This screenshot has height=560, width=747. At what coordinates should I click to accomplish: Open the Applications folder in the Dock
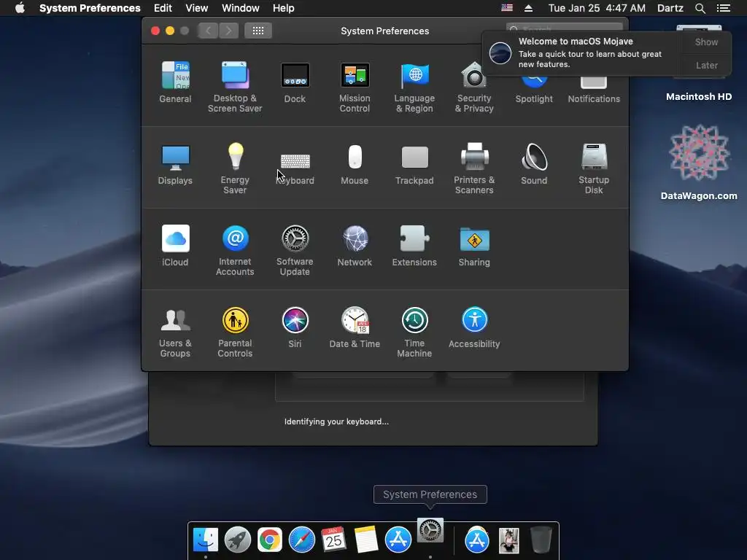[477, 540]
